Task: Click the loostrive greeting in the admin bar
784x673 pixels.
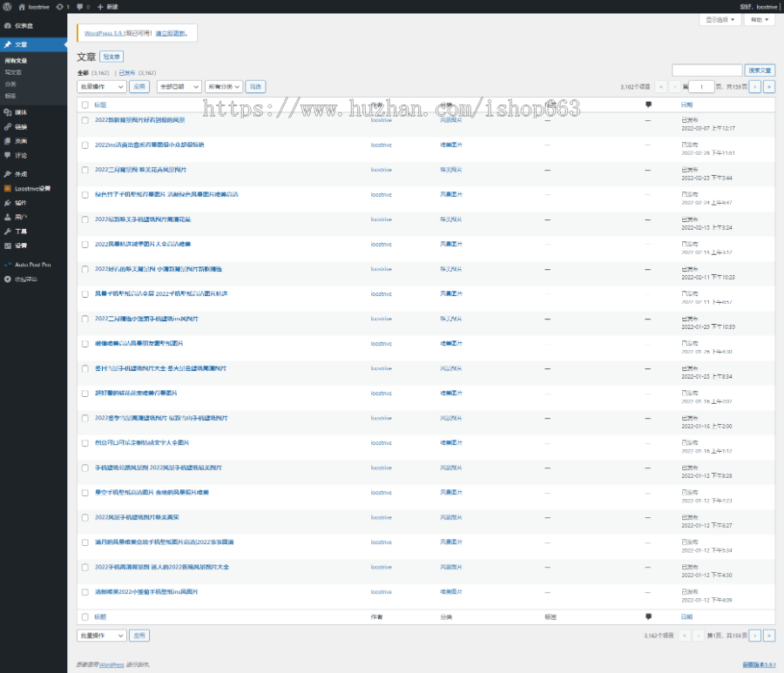Action: pyautogui.click(x=759, y=7)
